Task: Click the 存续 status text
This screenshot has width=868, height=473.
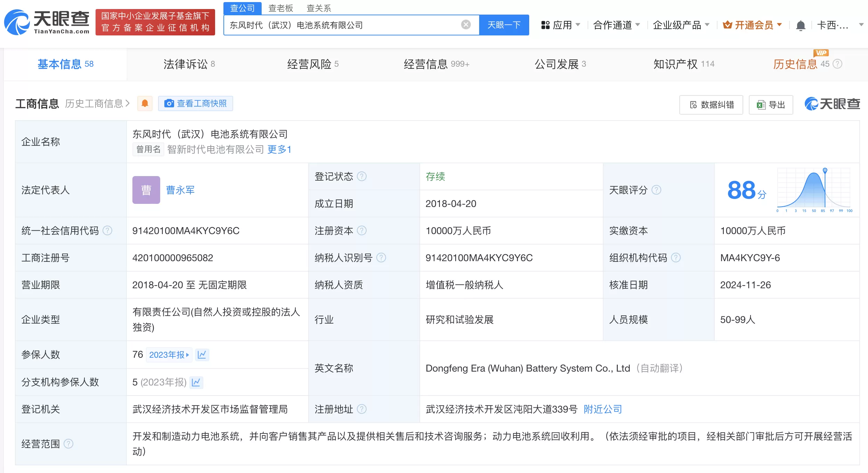Action: pyautogui.click(x=435, y=176)
